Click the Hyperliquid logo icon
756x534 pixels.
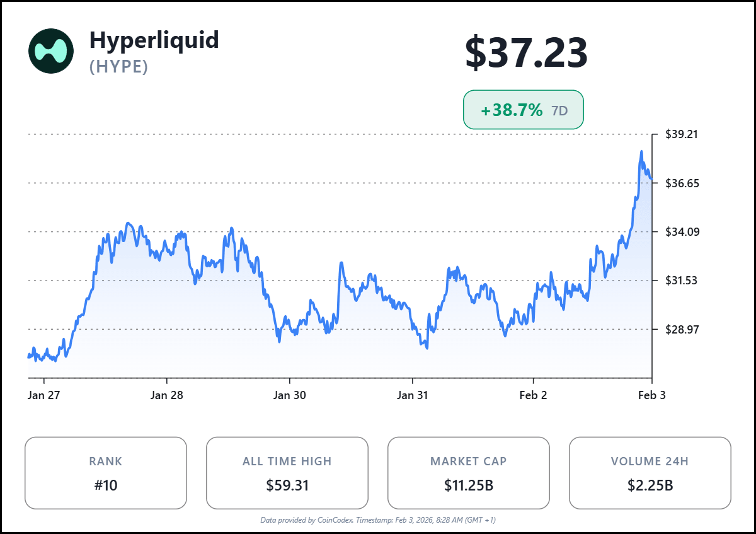click(x=51, y=51)
